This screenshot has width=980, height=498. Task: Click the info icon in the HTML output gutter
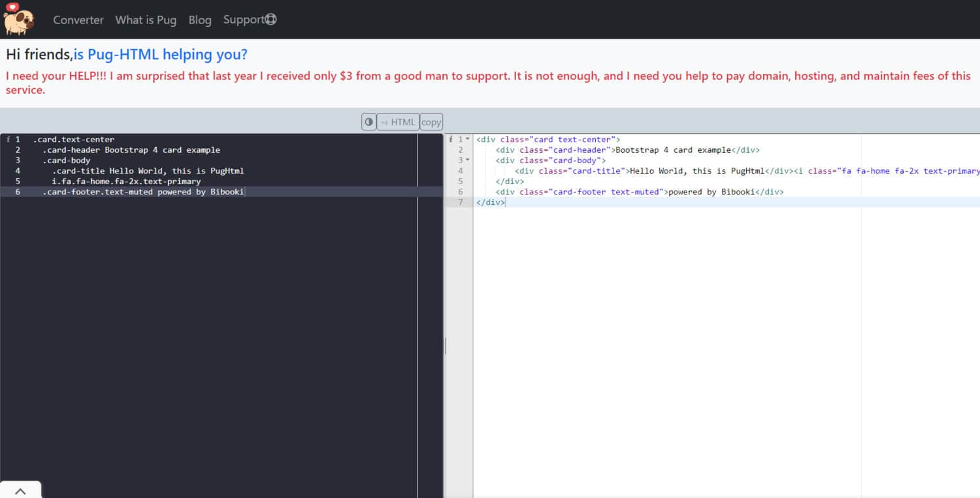[x=450, y=139]
